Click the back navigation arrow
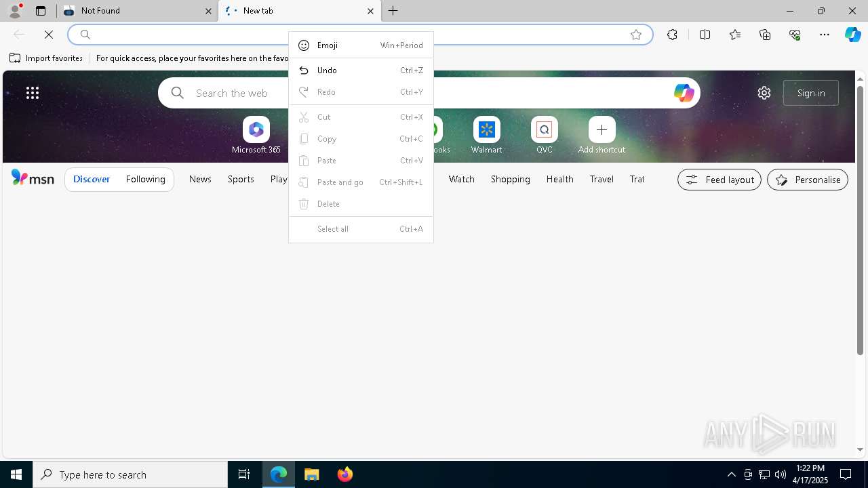The image size is (868, 488). click(x=19, y=35)
